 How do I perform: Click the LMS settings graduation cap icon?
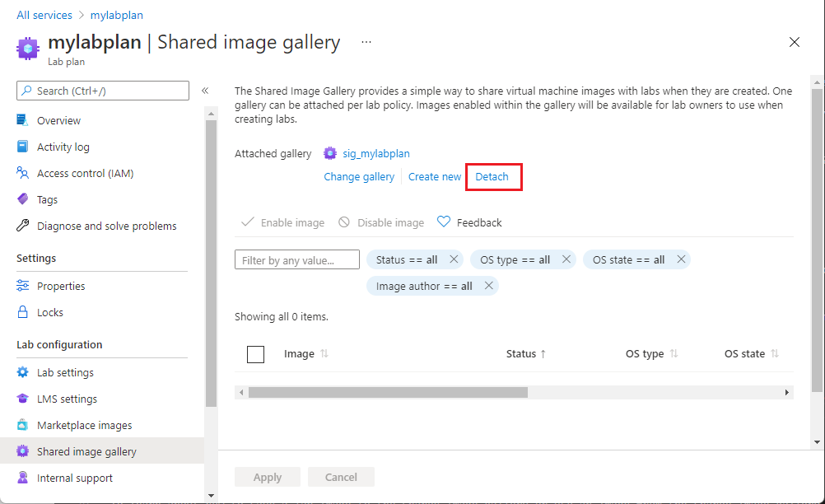pos(23,399)
